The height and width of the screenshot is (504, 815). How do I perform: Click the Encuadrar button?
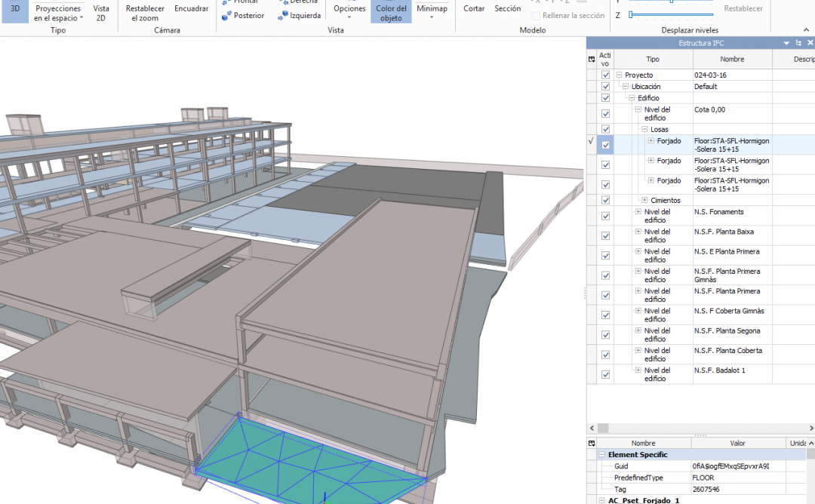click(191, 9)
